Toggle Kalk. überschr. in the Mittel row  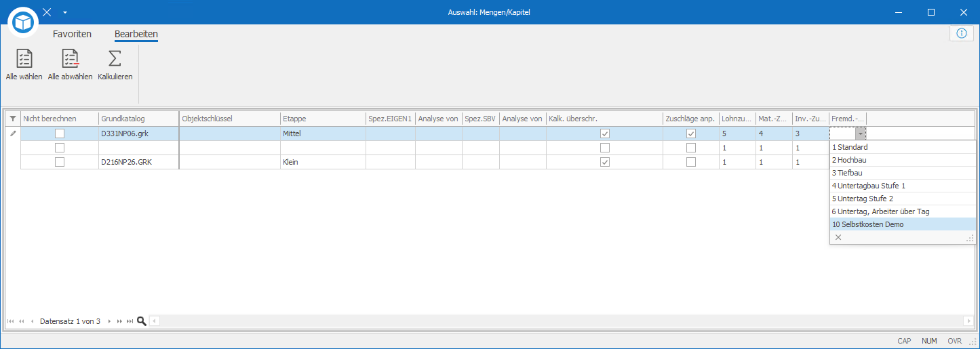pos(605,134)
